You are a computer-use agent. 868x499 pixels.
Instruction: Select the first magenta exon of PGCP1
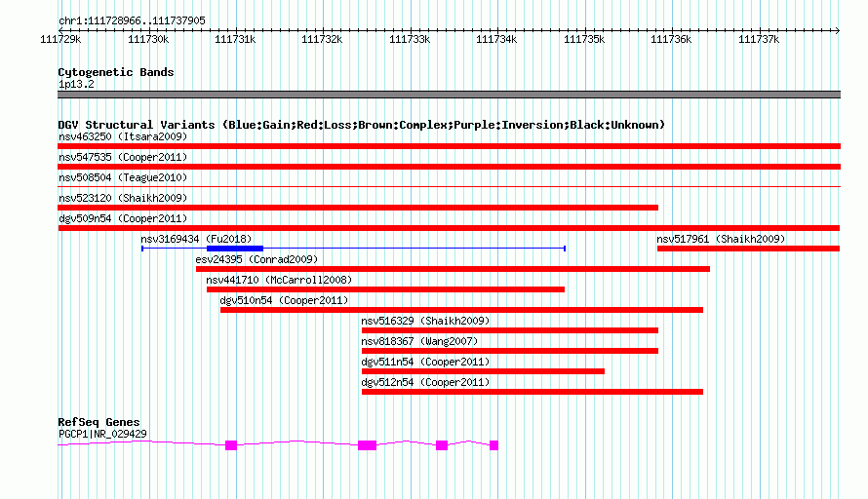231,445
